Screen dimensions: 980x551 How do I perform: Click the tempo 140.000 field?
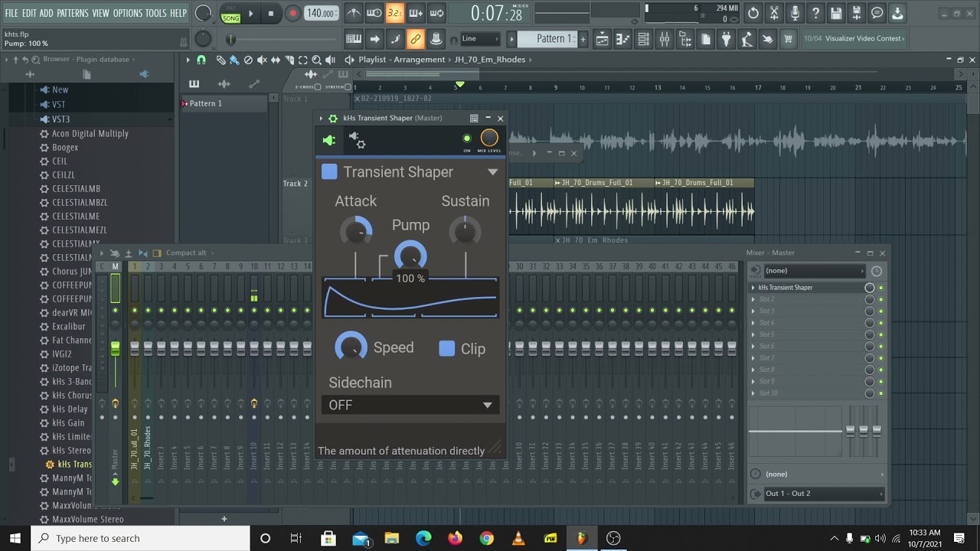321,13
